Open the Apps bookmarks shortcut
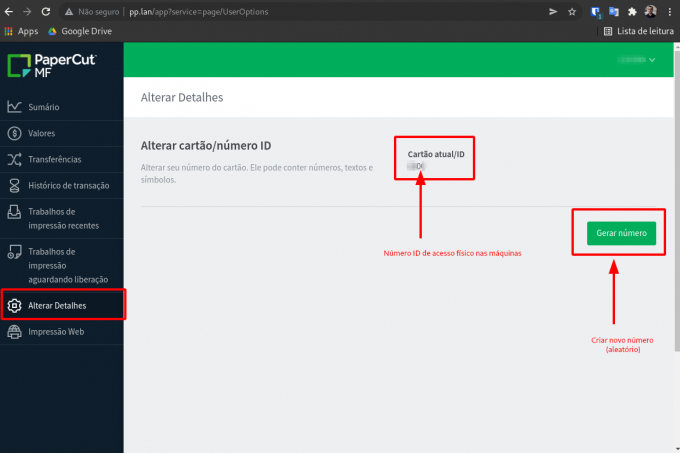 click(21, 31)
